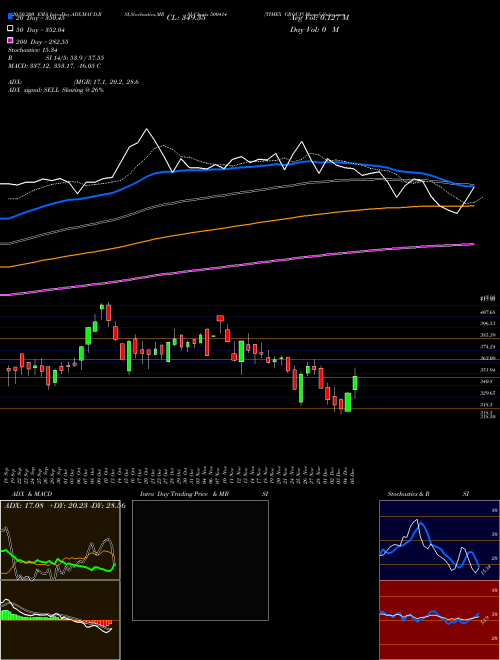Click the magenta 200 Day legend swatch
Image resolution: width=500 pixels, height=660 pixels.
point(11,40)
